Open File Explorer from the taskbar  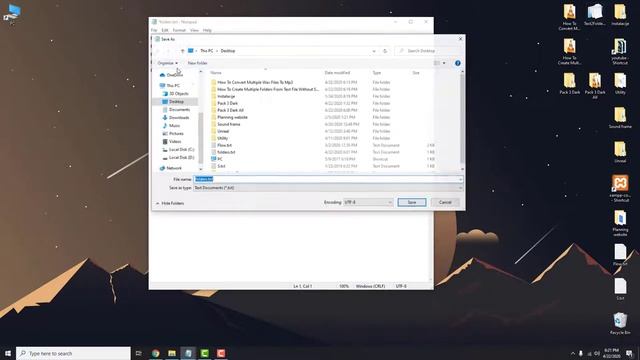coord(172,353)
